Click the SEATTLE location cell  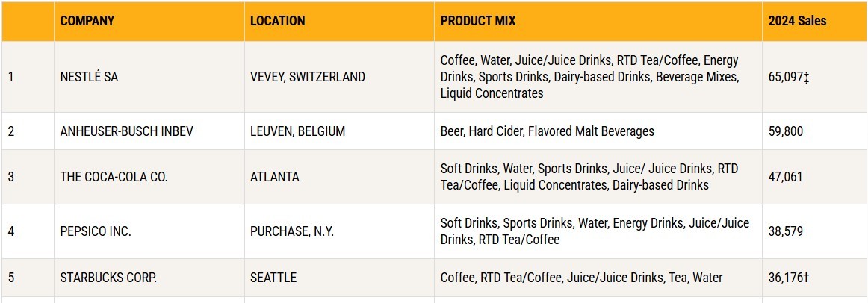pos(273,278)
